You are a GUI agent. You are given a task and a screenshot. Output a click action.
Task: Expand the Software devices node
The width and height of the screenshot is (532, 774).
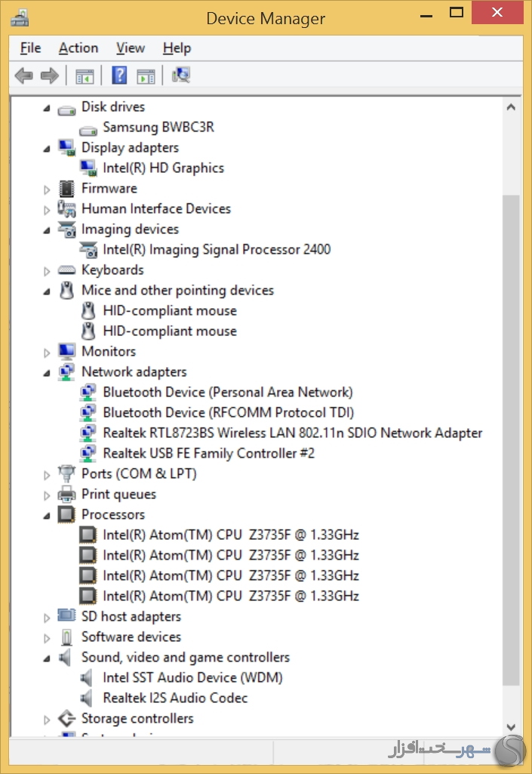[x=46, y=638]
